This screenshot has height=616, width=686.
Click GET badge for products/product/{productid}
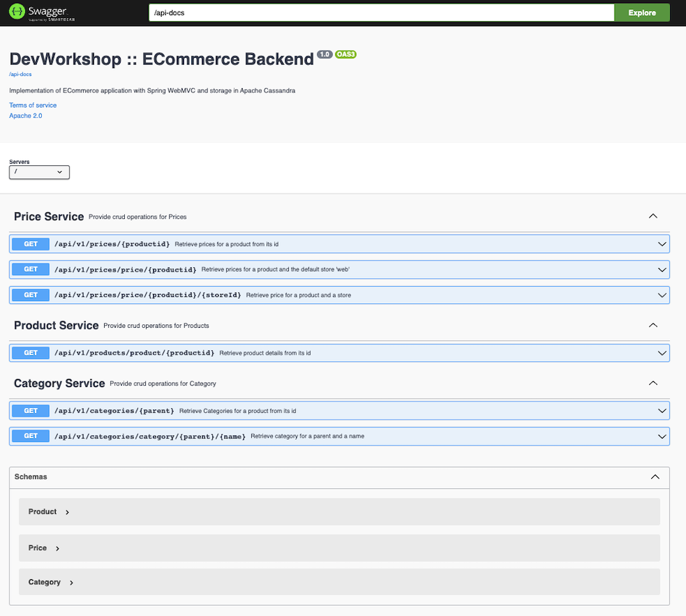30,353
